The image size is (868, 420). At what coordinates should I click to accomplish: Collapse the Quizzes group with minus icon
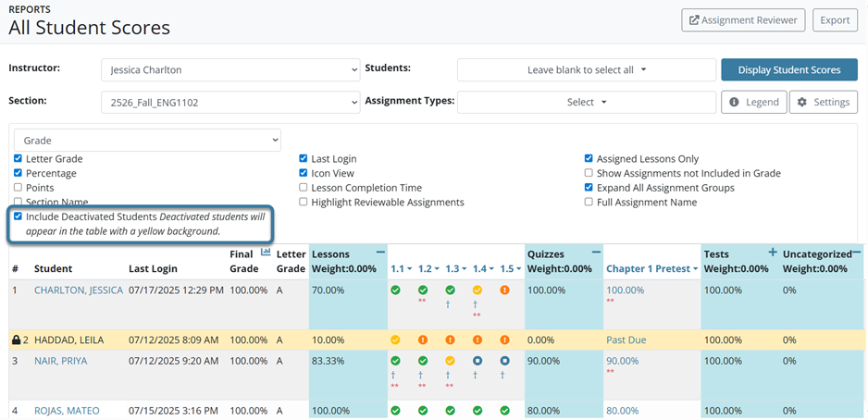pyautogui.click(x=596, y=252)
